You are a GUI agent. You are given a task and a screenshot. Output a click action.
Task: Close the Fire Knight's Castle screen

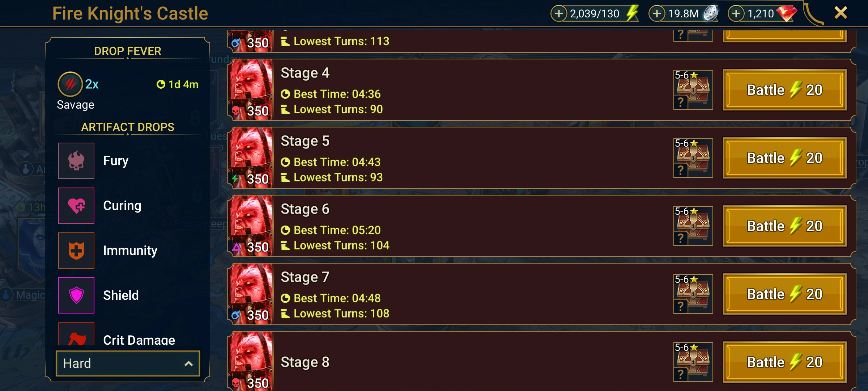coord(841,13)
